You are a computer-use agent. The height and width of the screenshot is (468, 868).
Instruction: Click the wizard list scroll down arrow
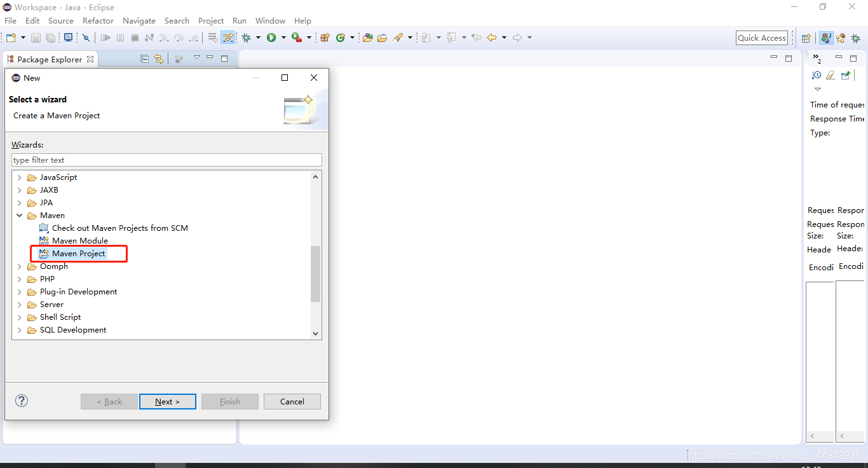coord(316,333)
